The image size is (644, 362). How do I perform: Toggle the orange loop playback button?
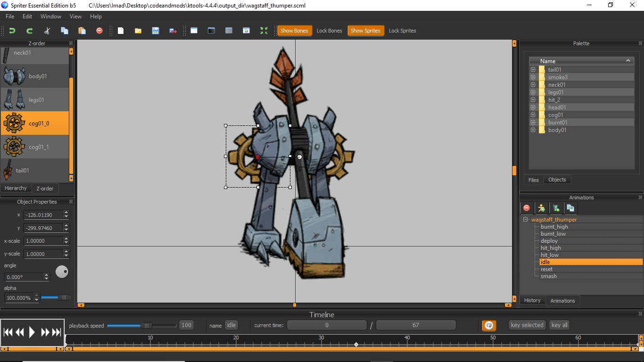click(489, 325)
